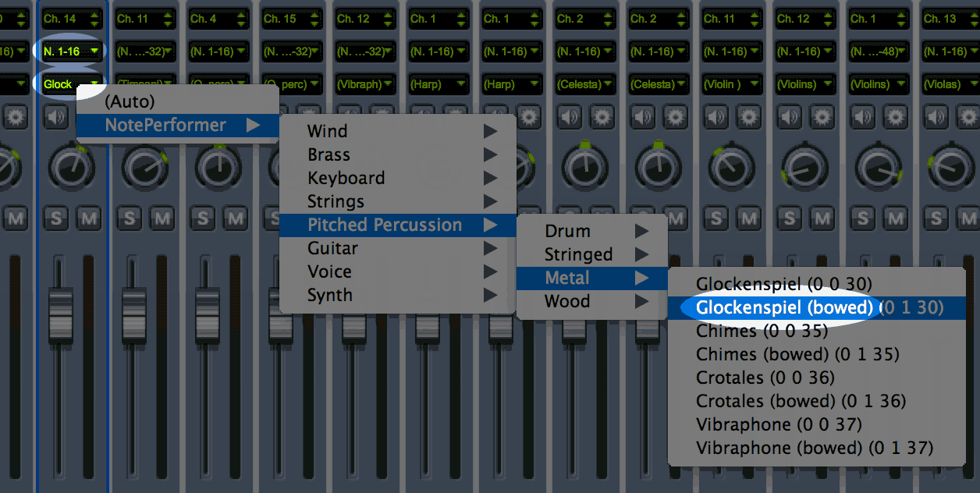Choose Vibraphone (bowed) (0 1 37)
The image size is (980, 493).
click(x=817, y=448)
